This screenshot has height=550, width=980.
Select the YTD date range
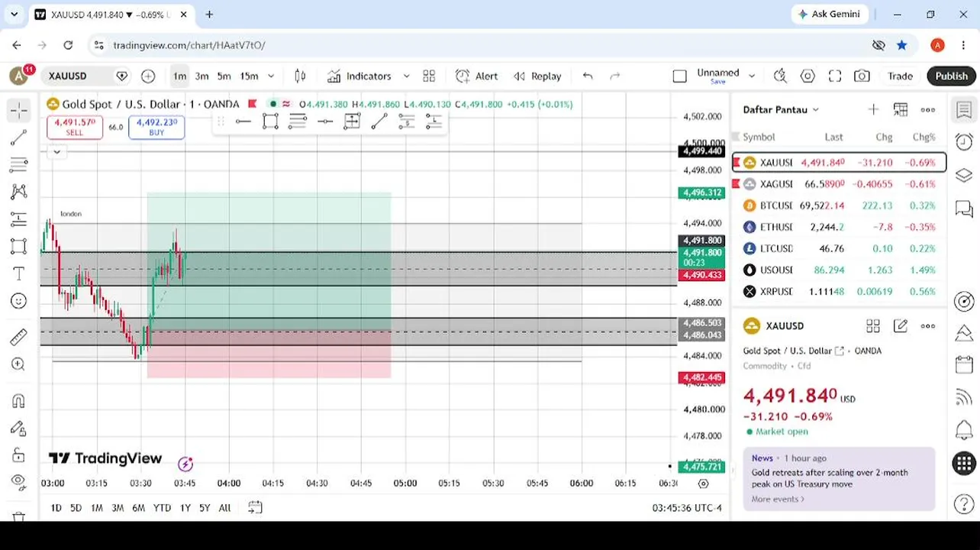[x=162, y=507]
